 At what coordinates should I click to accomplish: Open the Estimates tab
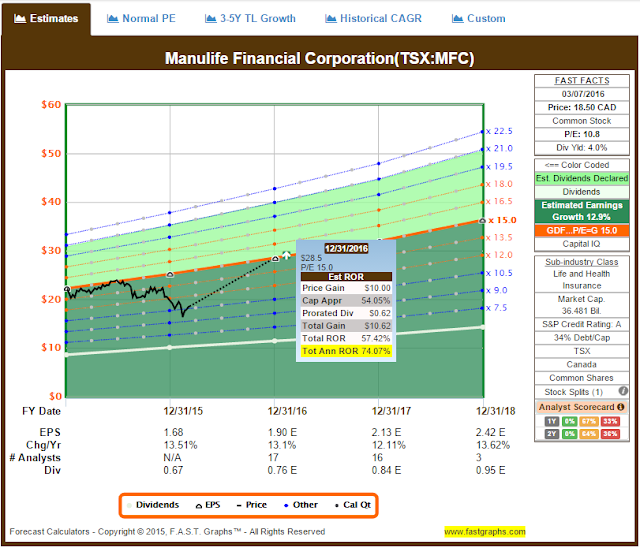coord(46,19)
